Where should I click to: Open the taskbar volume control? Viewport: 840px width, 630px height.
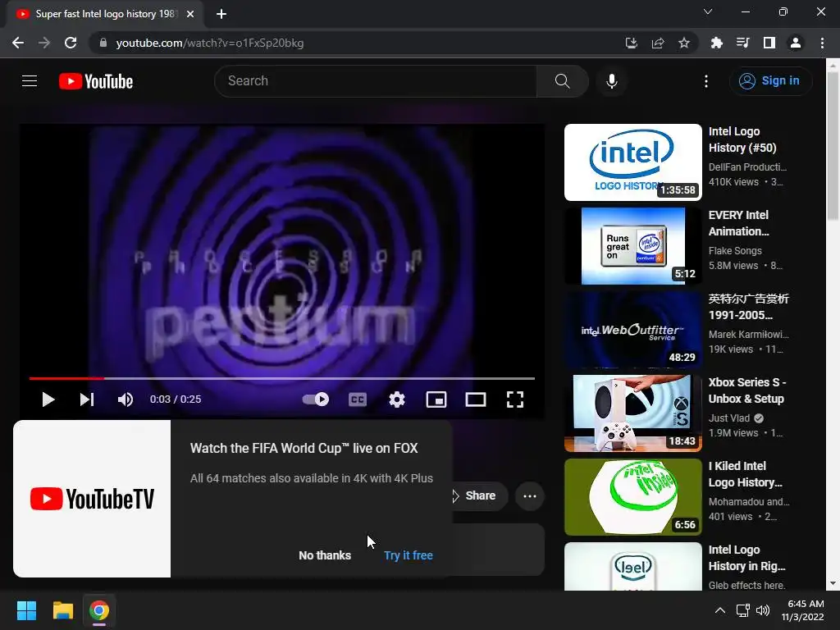[763, 610]
